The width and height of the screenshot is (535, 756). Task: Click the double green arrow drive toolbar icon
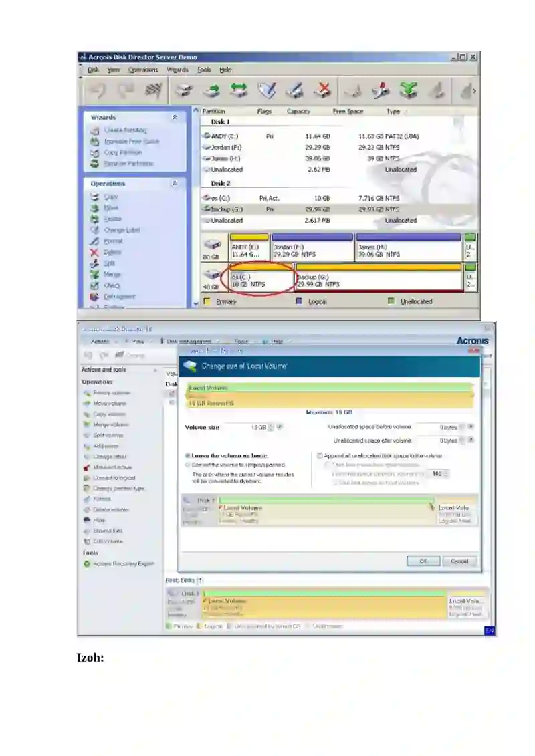(x=238, y=91)
